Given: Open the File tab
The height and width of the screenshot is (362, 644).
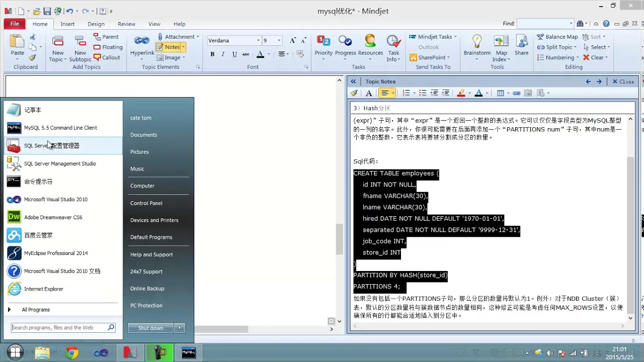Looking at the screenshot, I should pyautogui.click(x=15, y=24).
